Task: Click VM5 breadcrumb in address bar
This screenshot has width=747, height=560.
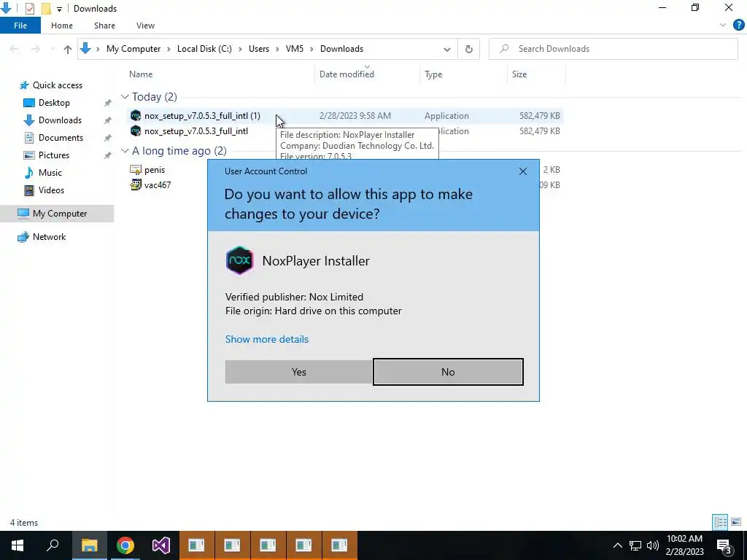Action: pyautogui.click(x=295, y=49)
